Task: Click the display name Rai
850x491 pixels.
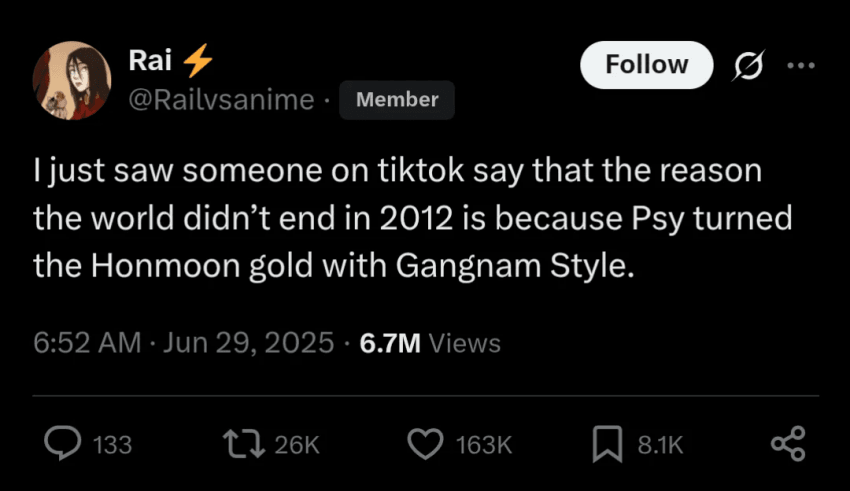Action: 150,60
